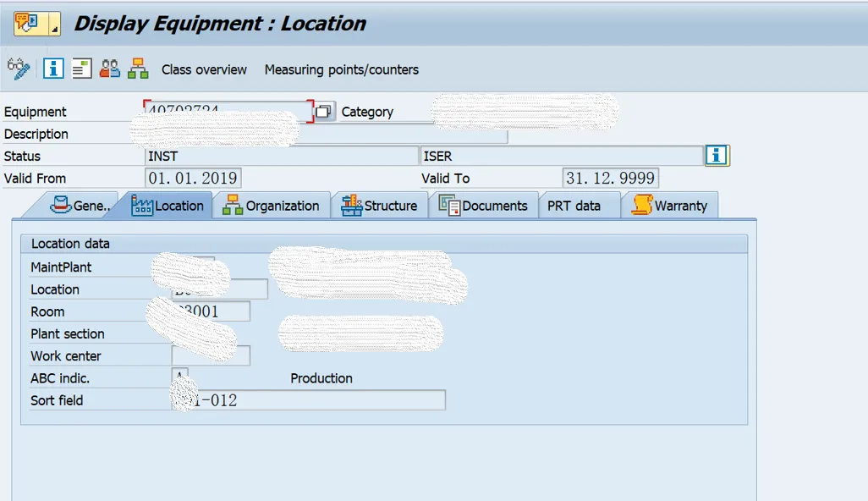Select the Location input field

pos(220,289)
